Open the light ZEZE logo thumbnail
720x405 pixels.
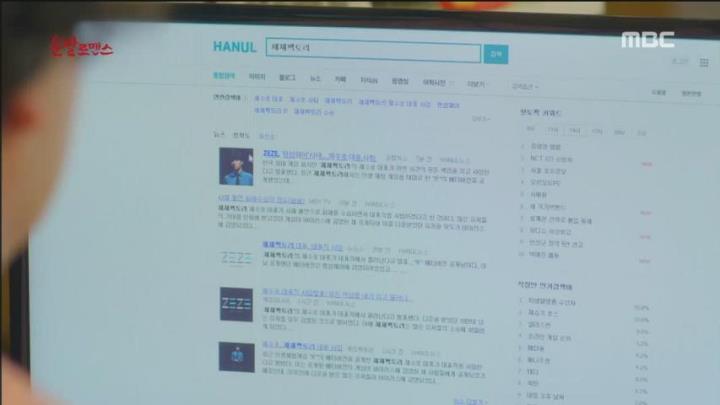click(236, 258)
